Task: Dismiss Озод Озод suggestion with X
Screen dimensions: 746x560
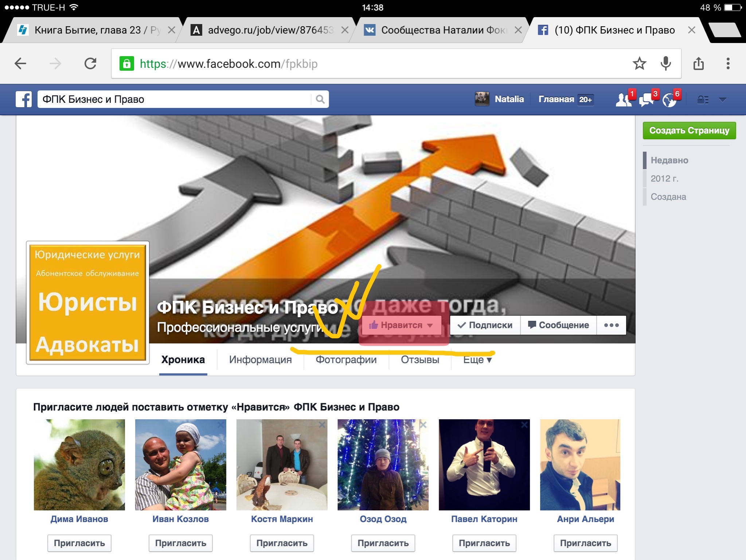Action: pyautogui.click(x=423, y=425)
